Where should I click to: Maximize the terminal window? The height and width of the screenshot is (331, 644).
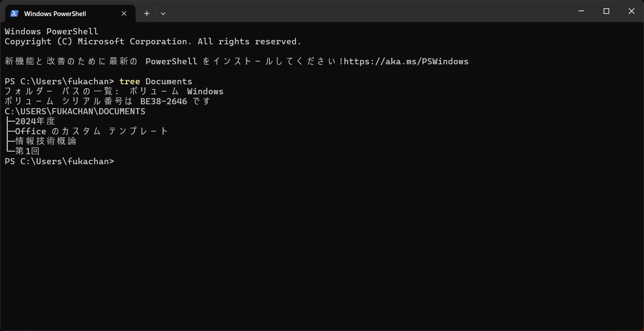pos(607,11)
